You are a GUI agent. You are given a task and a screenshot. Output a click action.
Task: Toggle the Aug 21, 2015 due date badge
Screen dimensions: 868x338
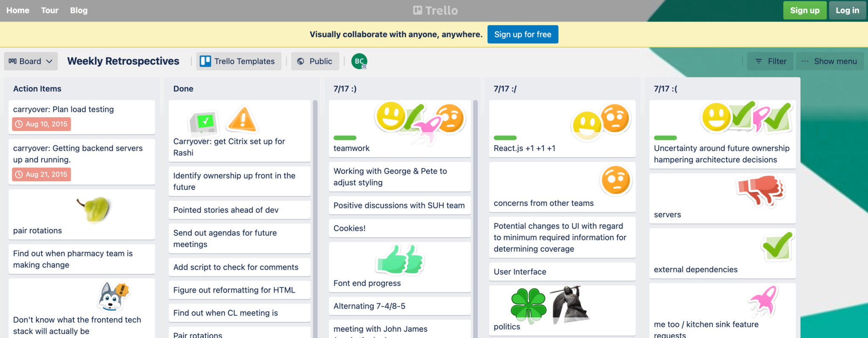coord(42,175)
